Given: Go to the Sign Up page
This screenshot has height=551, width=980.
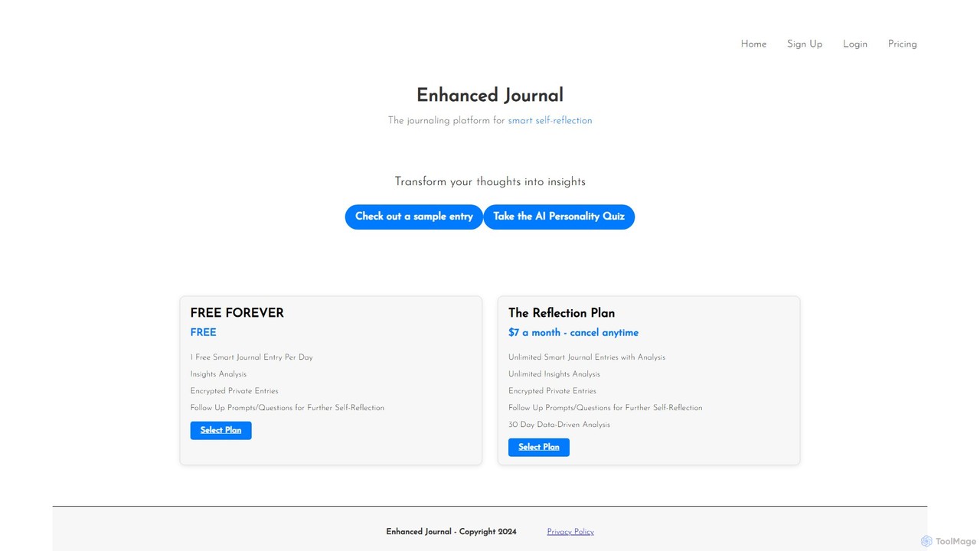Looking at the screenshot, I should 805,44.
